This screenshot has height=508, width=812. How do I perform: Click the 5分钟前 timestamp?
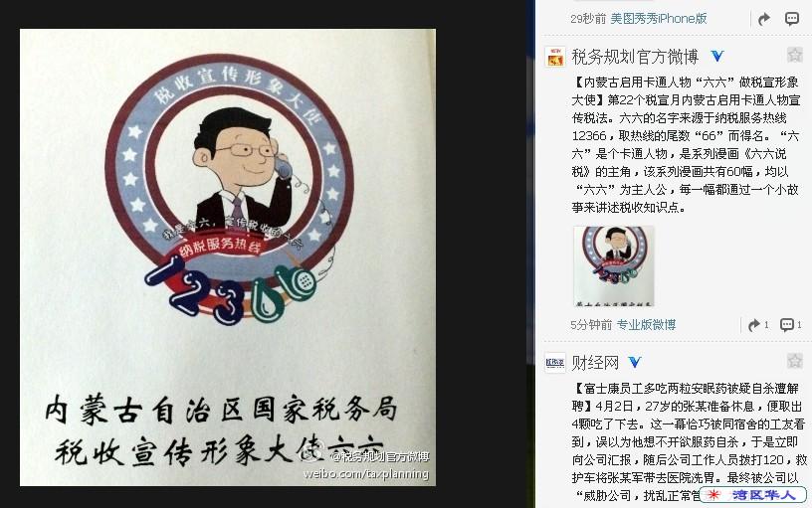pyautogui.click(x=591, y=325)
